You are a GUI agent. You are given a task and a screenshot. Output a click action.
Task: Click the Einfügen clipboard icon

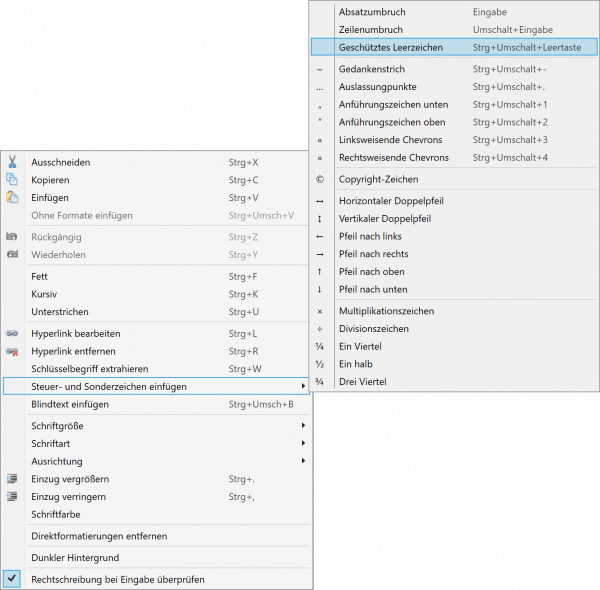(x=12, y=198)
